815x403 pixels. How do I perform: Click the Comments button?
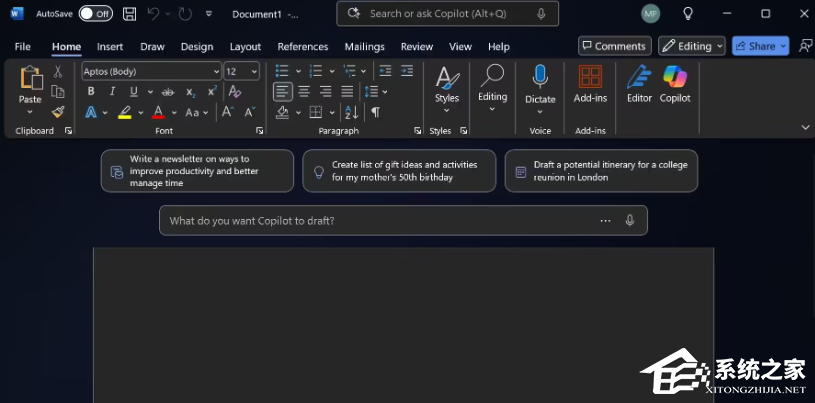pos(614,46)
